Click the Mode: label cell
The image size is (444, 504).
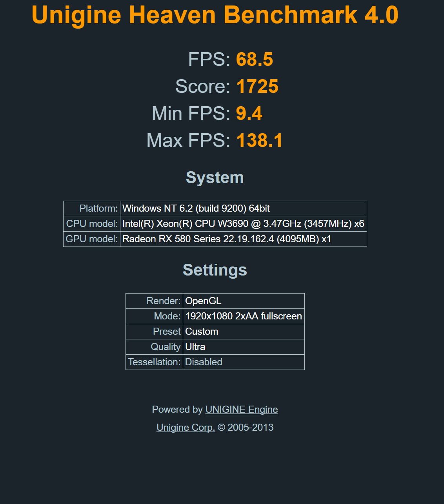coord(155,316)
